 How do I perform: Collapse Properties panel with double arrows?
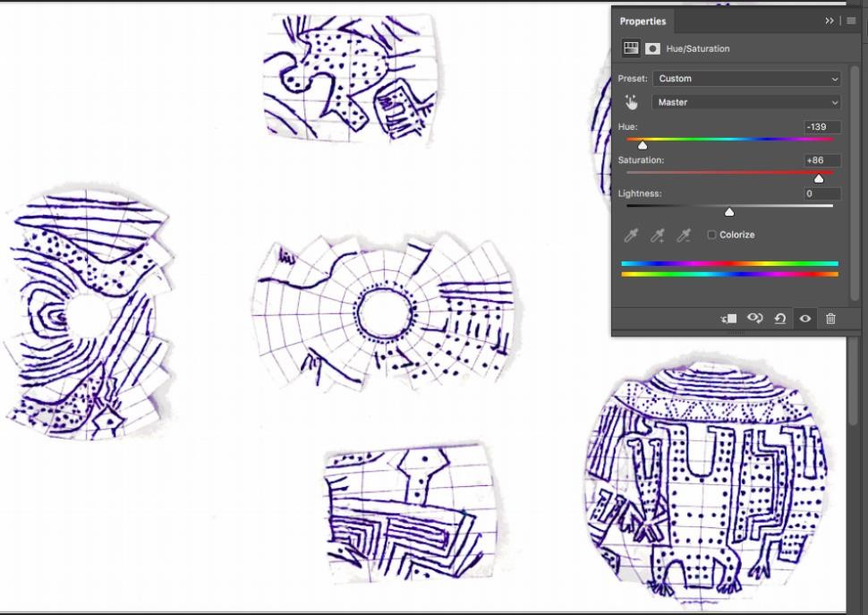(830, 21)
